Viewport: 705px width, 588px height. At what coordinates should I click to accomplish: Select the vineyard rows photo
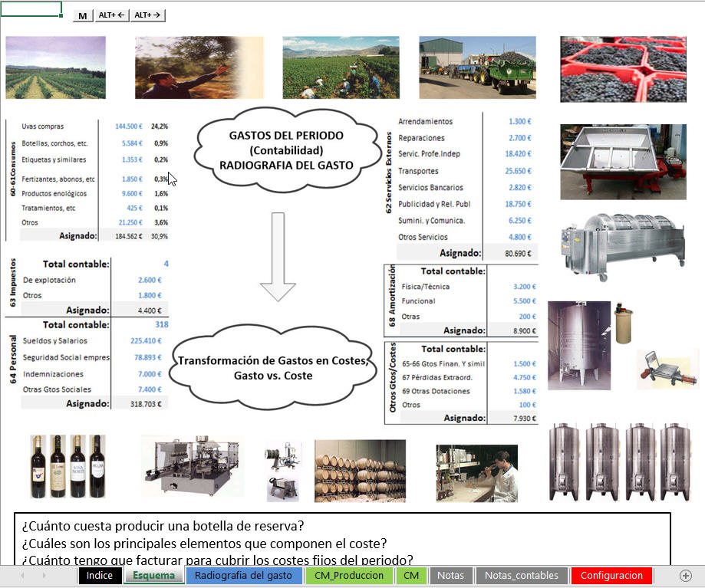pos(55,66)
